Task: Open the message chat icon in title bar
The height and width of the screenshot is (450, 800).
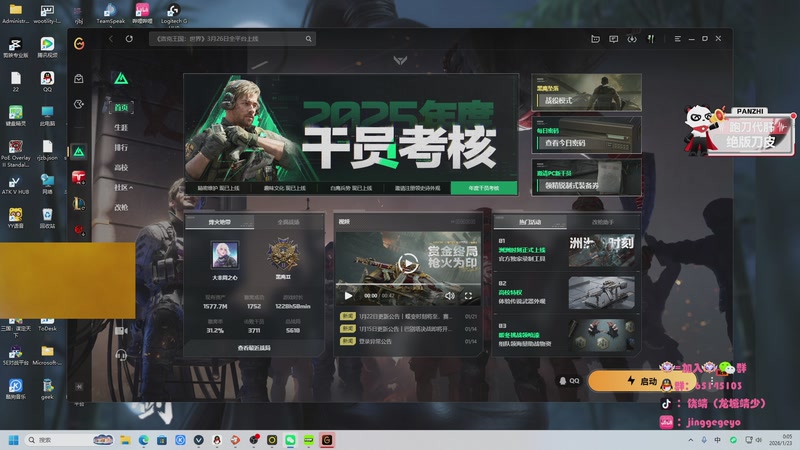Action: click(614, 39)
